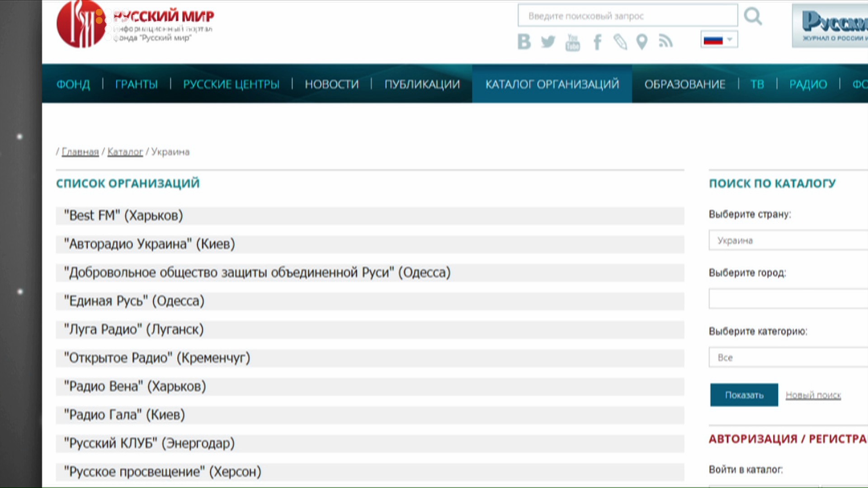Viewport: 868px width, 488px height.
Task: Focus the site search input field
Action: 627,16
